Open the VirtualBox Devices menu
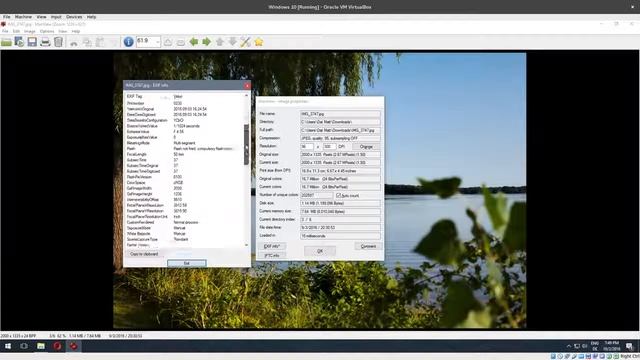The width and height of the screenshot is (640, 360). [x=74, y=17]
